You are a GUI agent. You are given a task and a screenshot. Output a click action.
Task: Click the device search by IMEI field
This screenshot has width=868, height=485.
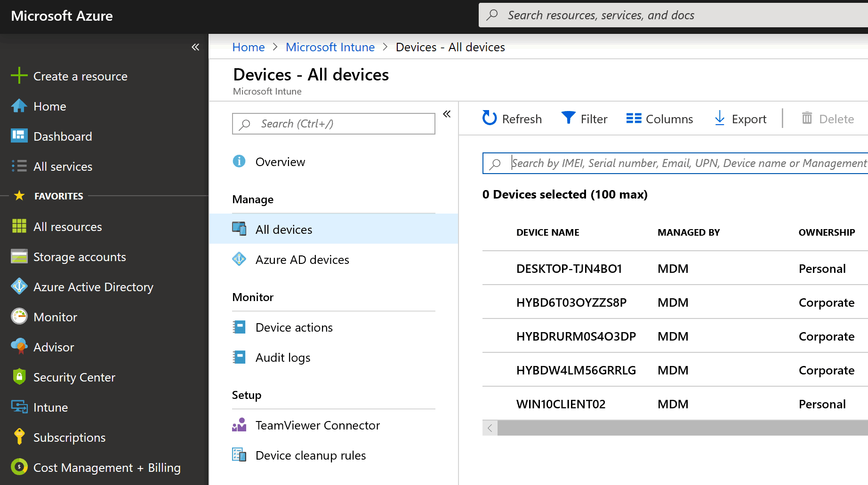[x=687, y=163]
